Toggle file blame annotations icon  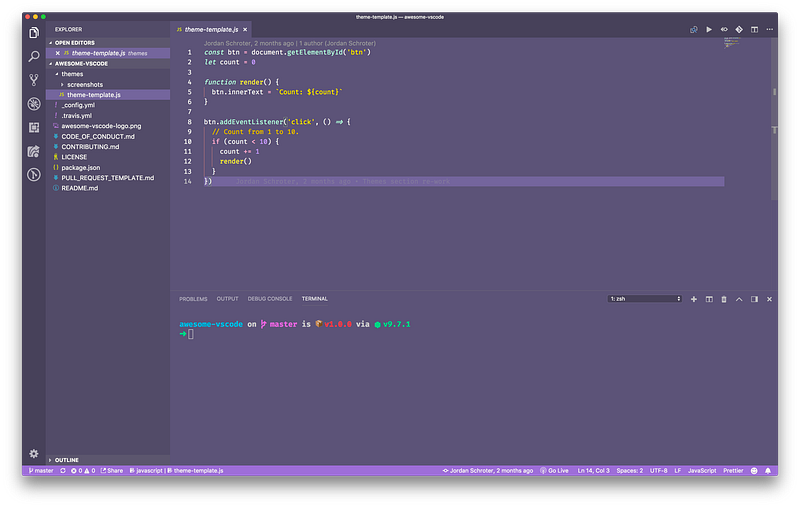point(724,30)
